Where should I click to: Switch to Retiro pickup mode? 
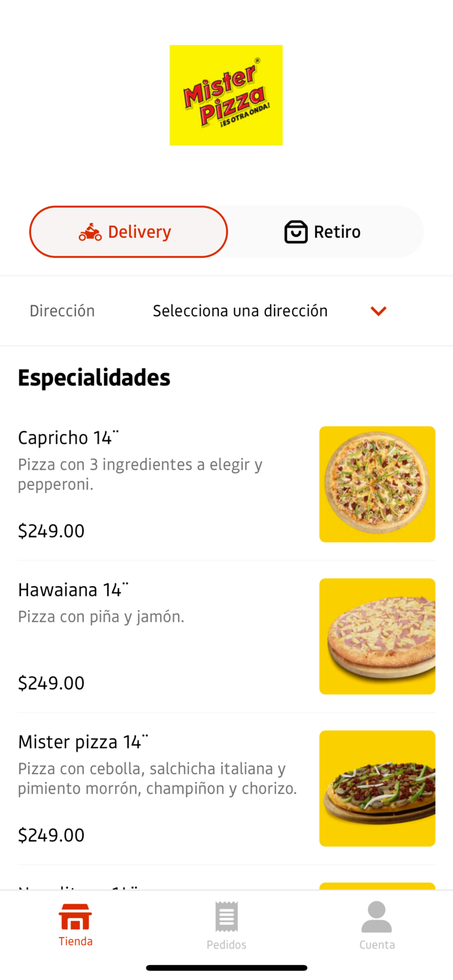pos(322,231)
